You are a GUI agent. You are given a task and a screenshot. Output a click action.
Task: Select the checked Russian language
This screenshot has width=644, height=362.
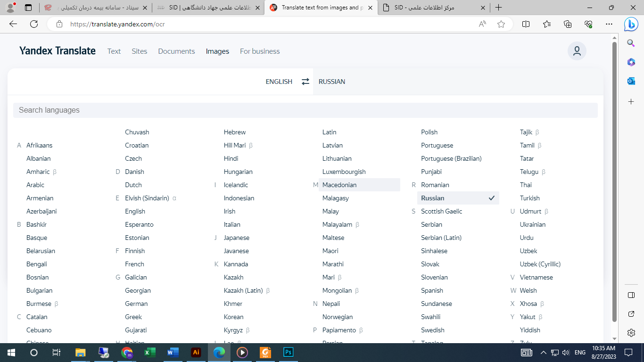point(458,198)
